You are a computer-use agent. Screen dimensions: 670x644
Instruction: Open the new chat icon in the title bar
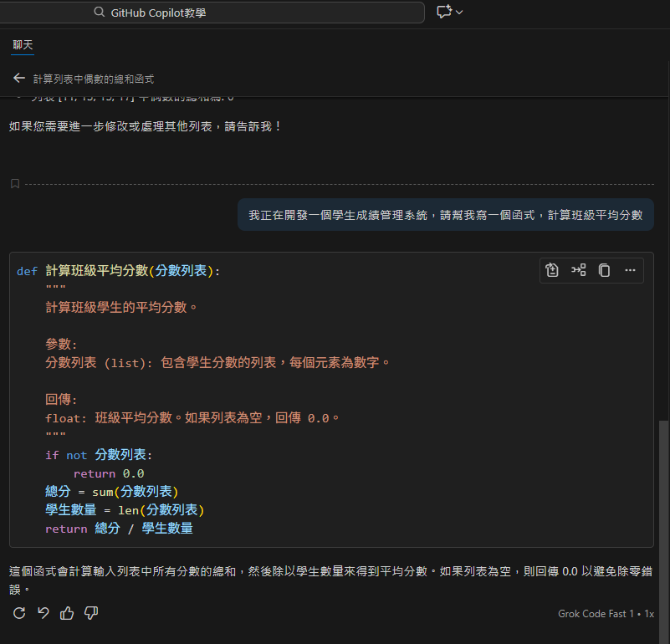tap(443, 12)
